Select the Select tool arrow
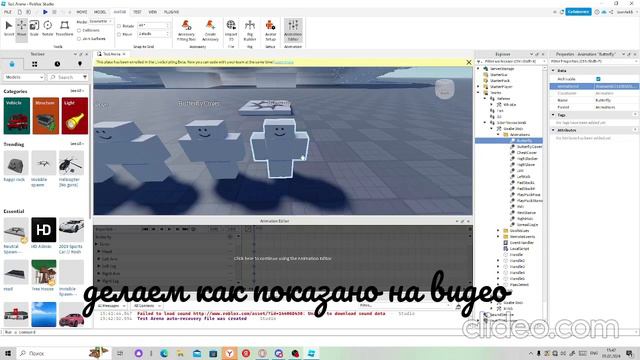640x360 pixels. point(9,28)
